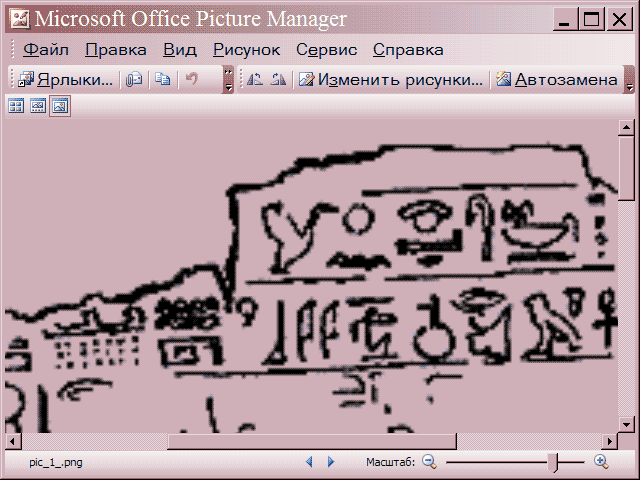Viewport: 640px width, 480px height.
Task: Click the vertical scrollbar down arrow
Action: pyautogui.click(x=626, y=425)
